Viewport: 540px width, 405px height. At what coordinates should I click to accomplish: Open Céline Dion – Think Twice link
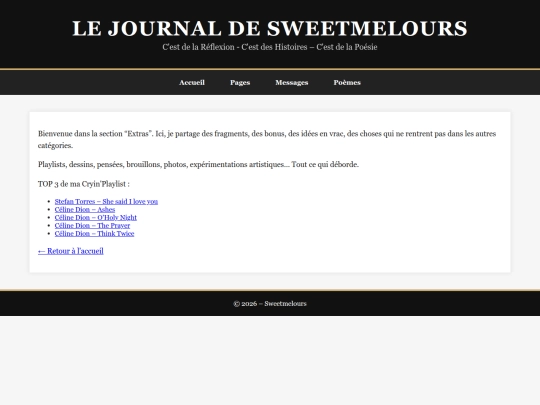pos(94,233)
